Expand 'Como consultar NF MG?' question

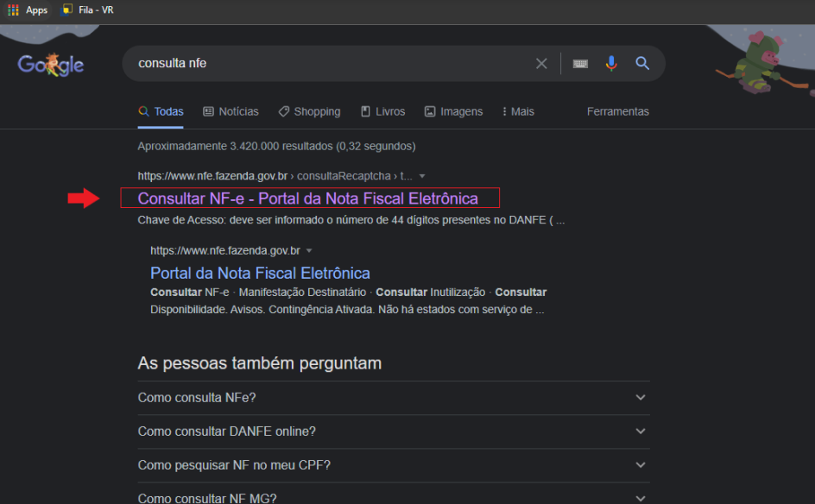[394, 498]
